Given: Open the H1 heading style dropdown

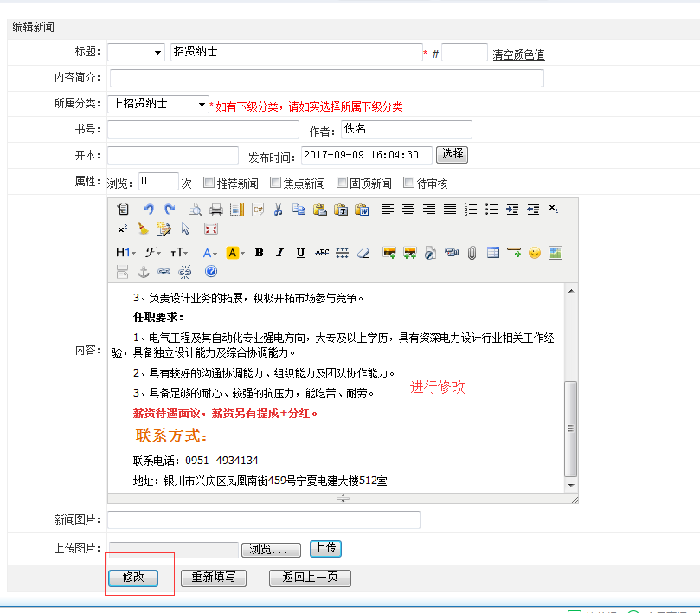Looking at the screenshot, I should coord(125,252).
